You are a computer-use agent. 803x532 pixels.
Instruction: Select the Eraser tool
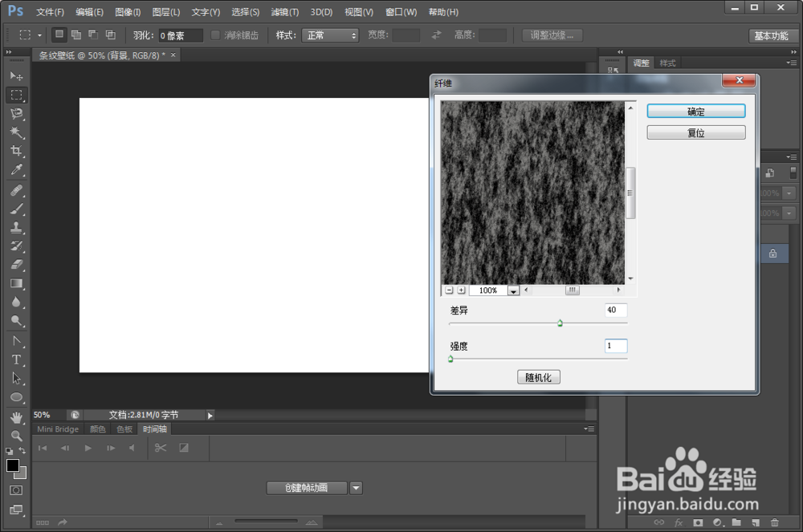tap(16, 265)
